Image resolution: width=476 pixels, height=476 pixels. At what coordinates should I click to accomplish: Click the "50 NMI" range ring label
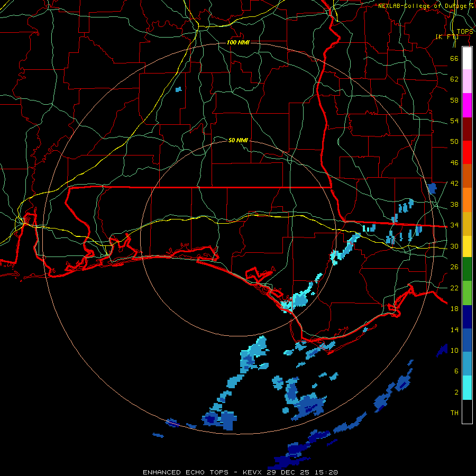point(238,140)
